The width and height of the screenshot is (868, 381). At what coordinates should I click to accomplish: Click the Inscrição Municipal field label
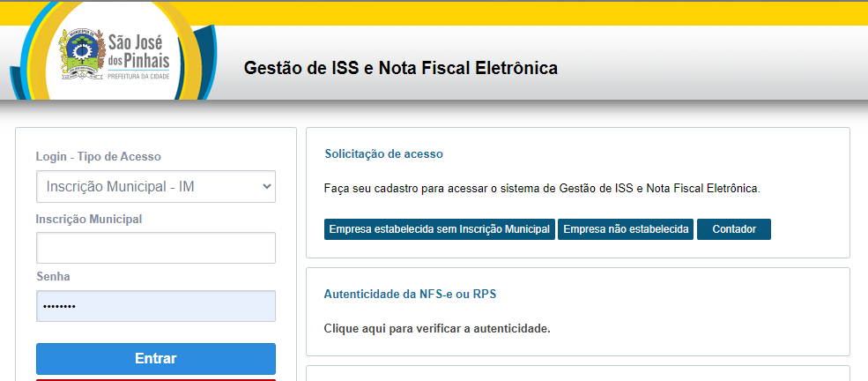coord(89,220)
